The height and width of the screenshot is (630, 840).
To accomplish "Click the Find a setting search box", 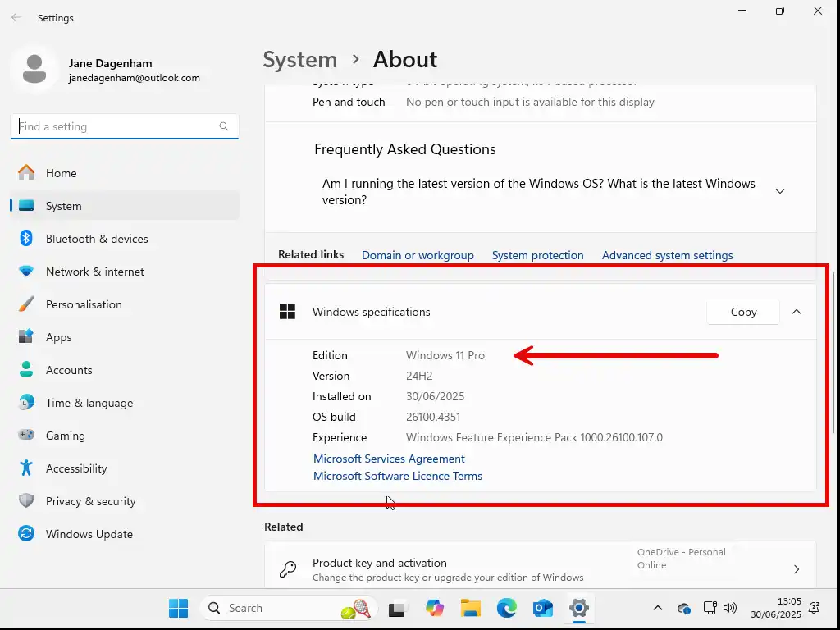I will tap(115, 126).
